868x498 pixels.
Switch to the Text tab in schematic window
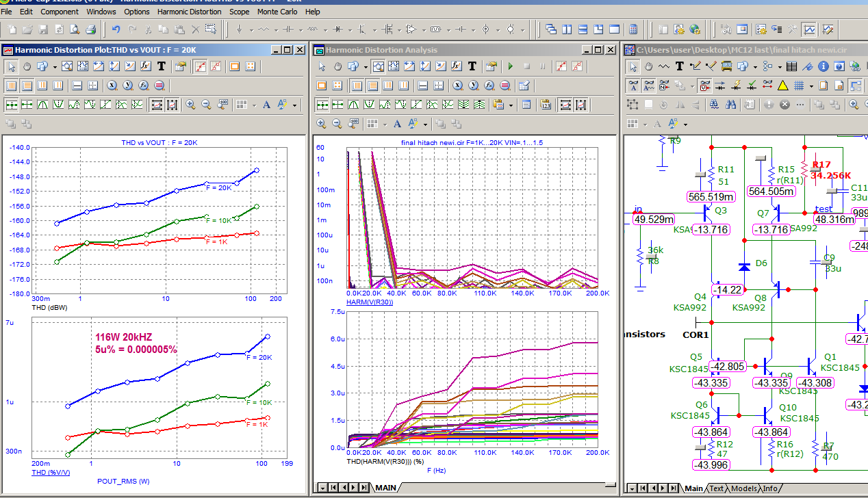[x=716, y=488]
